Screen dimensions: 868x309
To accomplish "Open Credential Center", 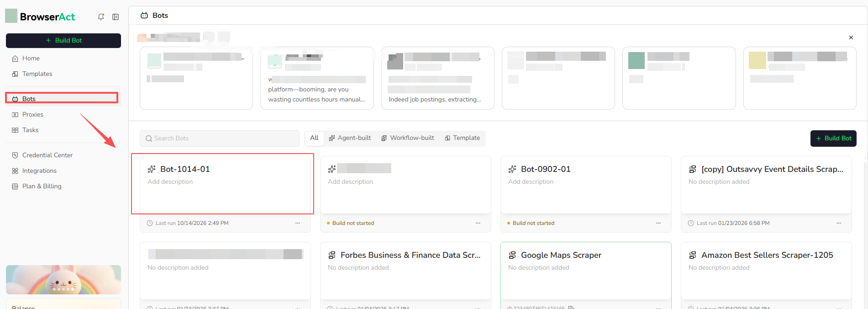I will [x=47, y=155].
